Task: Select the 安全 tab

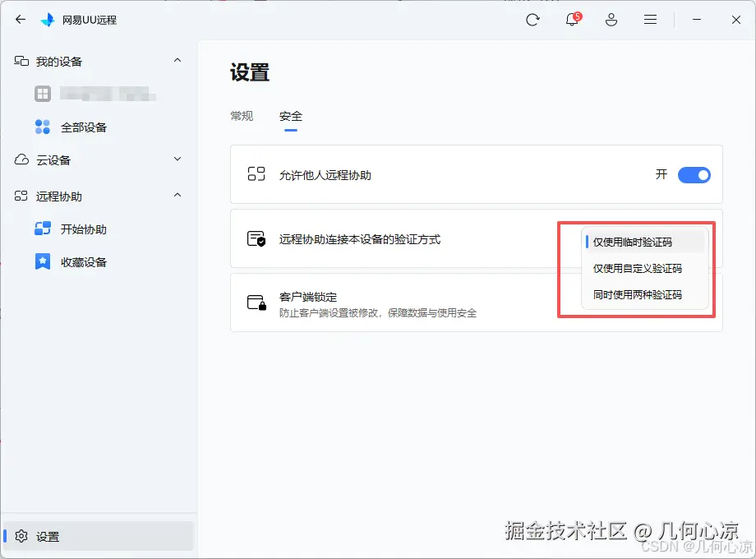Action: [291, 116]
